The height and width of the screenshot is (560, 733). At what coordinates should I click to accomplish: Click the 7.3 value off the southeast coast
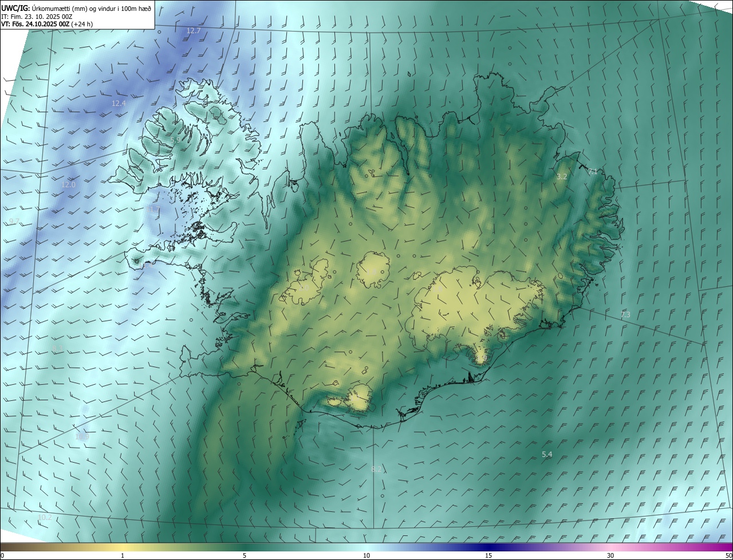pyautogui.click(x=625, y=315)
